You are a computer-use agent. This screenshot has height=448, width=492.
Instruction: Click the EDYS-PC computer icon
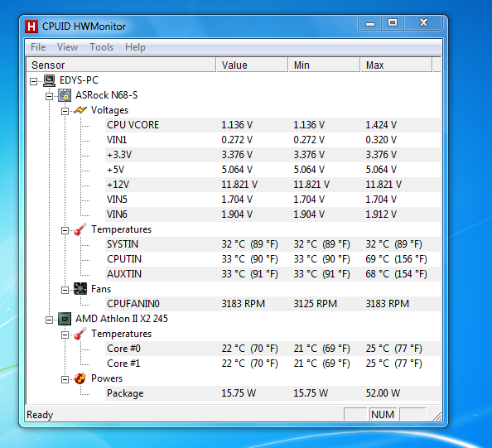click(49, 80)
